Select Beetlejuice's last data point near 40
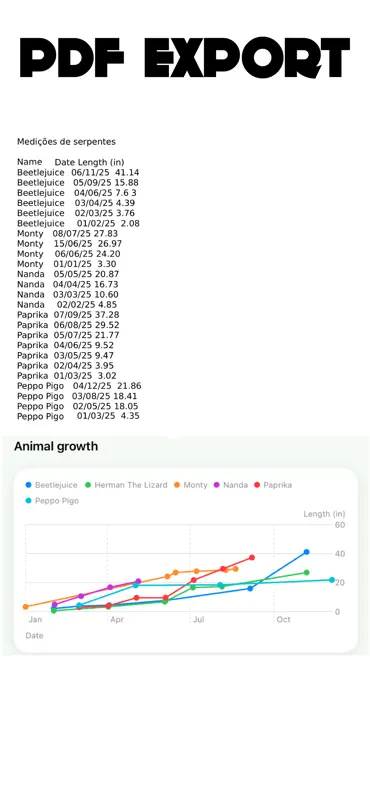 point(306,552)
